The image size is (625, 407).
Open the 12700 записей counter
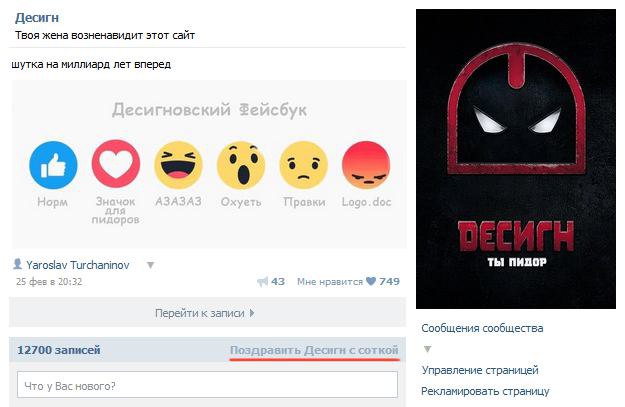59,350
